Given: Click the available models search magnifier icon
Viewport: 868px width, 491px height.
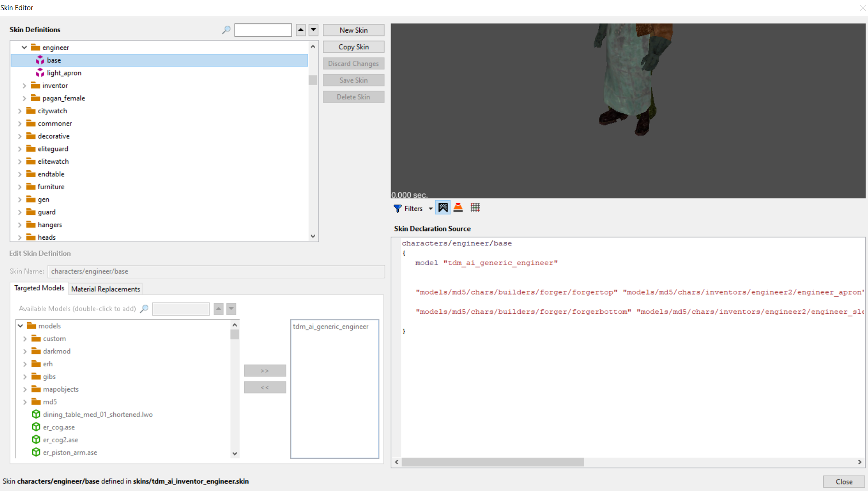Looking at the screenshot, I should [x=144, y=309].
